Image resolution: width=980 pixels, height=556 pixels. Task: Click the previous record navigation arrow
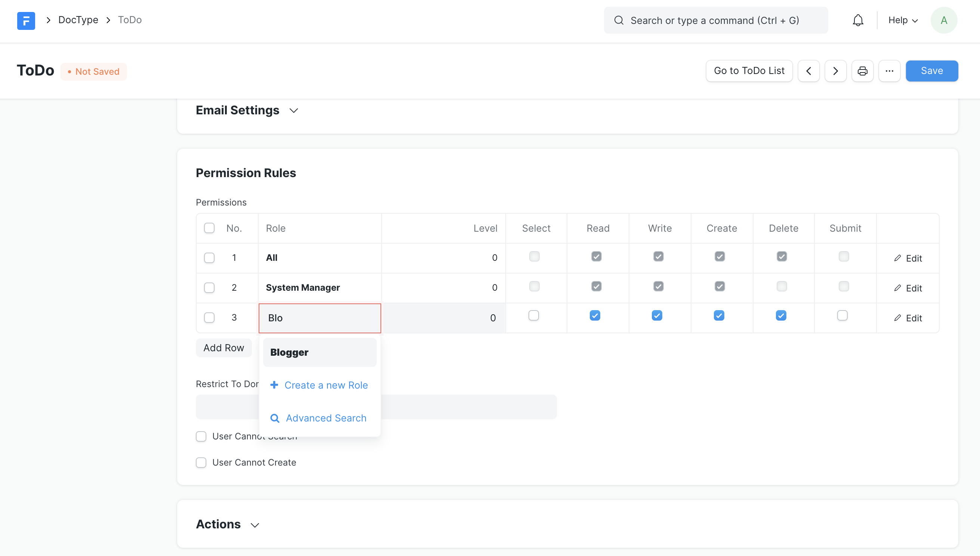(x=809, y=71)
